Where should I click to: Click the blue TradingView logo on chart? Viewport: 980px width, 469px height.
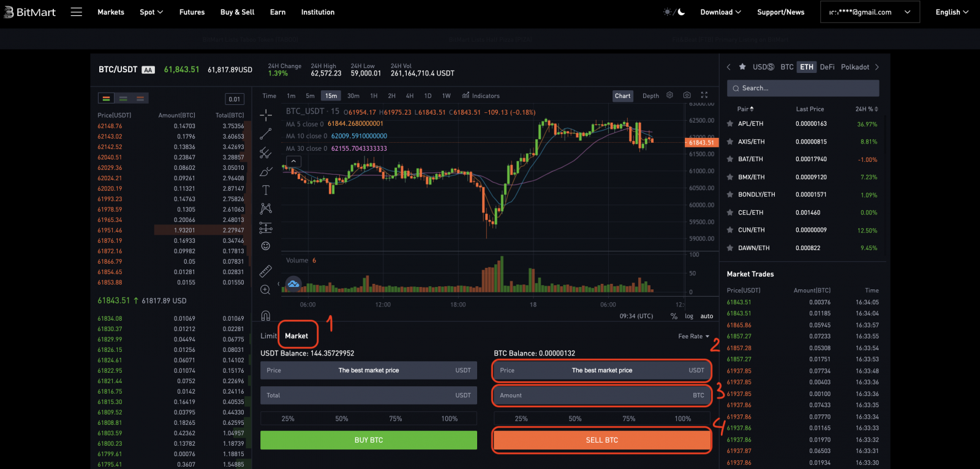[x=293, y=284]
